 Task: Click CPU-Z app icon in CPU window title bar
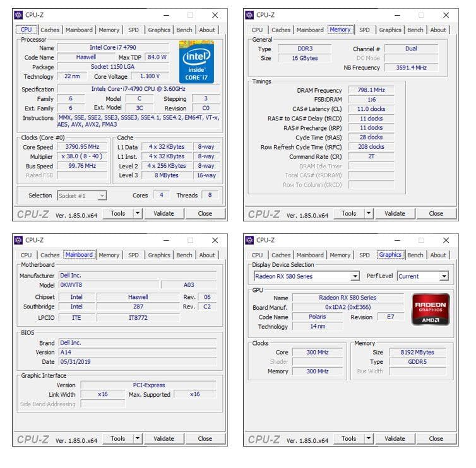coord(18,15)
